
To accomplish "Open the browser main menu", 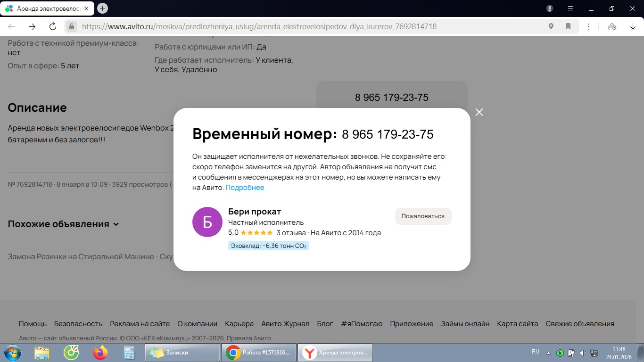I will pos(570,8).
